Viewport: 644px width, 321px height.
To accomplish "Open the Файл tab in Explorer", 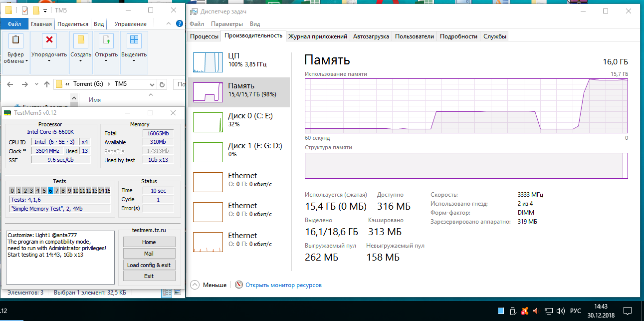I will coord(14,23).
